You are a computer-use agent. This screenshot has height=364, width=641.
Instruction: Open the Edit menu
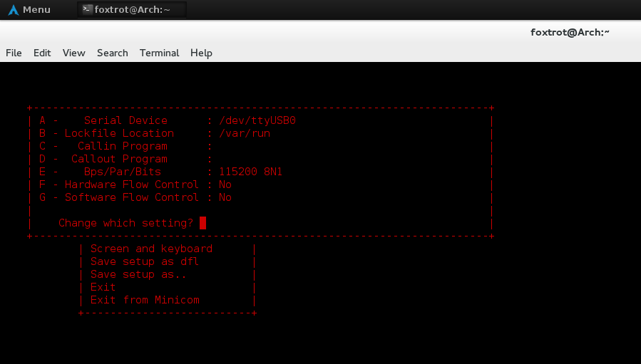click(42, 53)
